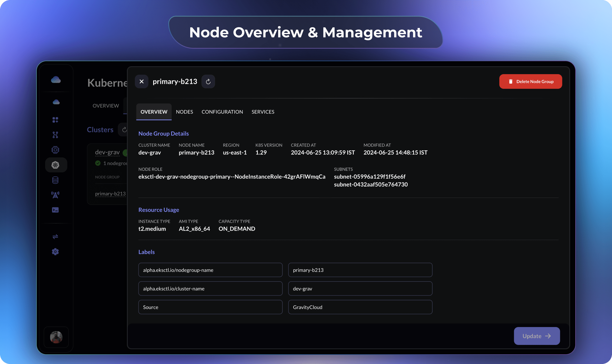Refresh the Clusters list
Viewport: 612px width, 364px height.
(x=125, y=129)
